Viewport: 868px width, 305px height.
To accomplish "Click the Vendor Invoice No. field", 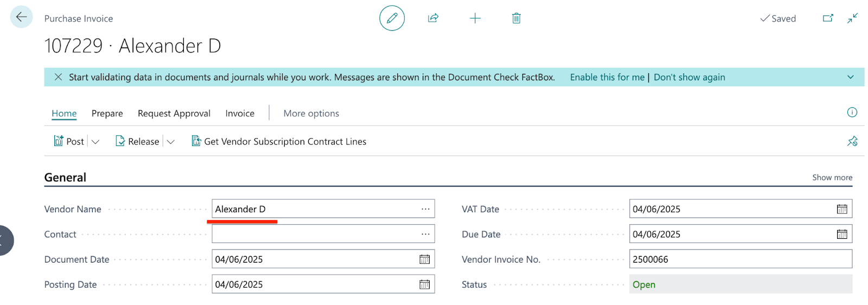I will tap(740, 259).
